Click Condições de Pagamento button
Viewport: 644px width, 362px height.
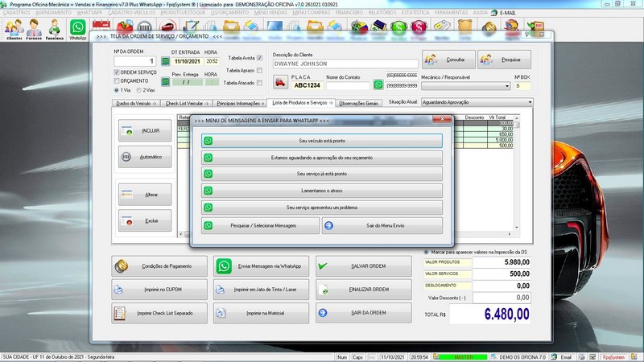[159, 266]
